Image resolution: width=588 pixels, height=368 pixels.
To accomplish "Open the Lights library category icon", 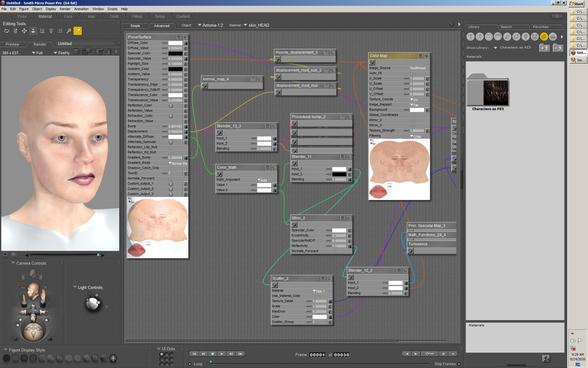I will click(x=526, y=37).
